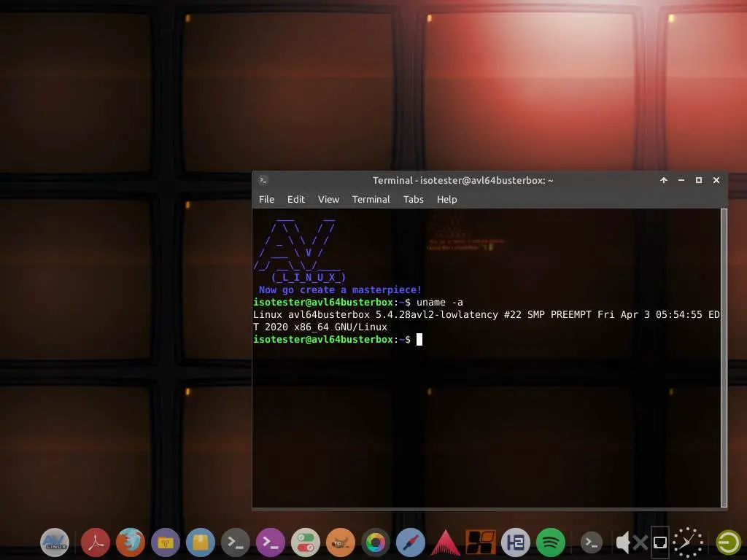Launch GIMP from the dock
Screen dimensions: 747x560
(x=341, y=542)
